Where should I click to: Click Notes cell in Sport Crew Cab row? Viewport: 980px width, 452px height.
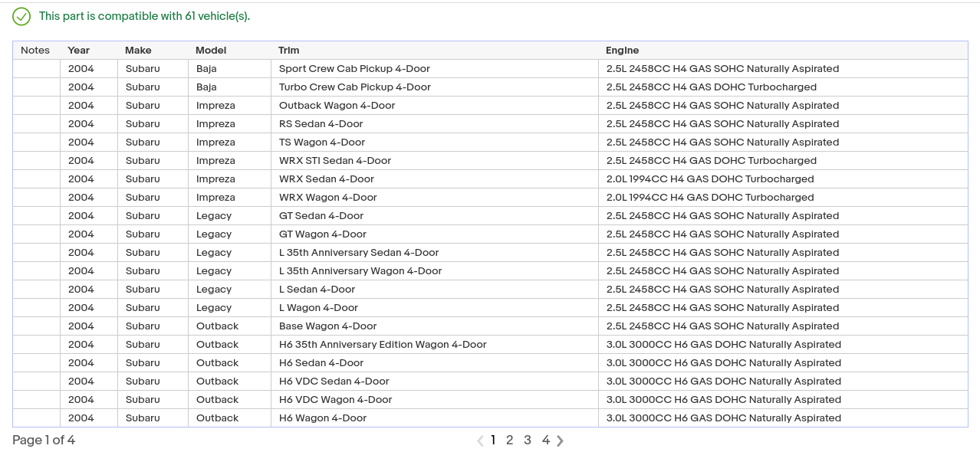click(x=37, y=69)
